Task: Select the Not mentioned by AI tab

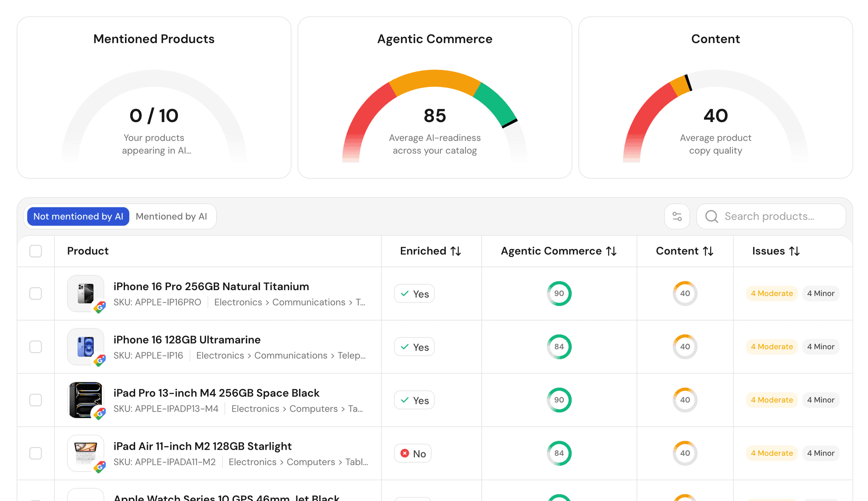Action: (78, 216)
